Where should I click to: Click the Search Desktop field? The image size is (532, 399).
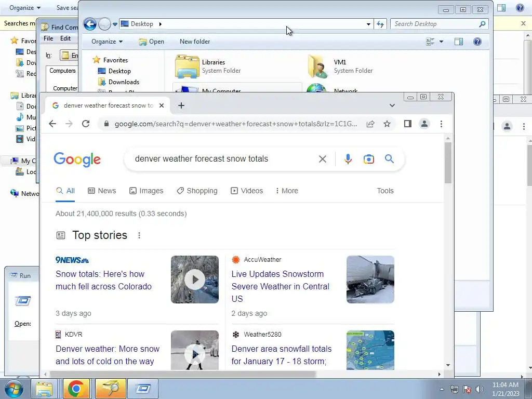click(x=435, y=24)
